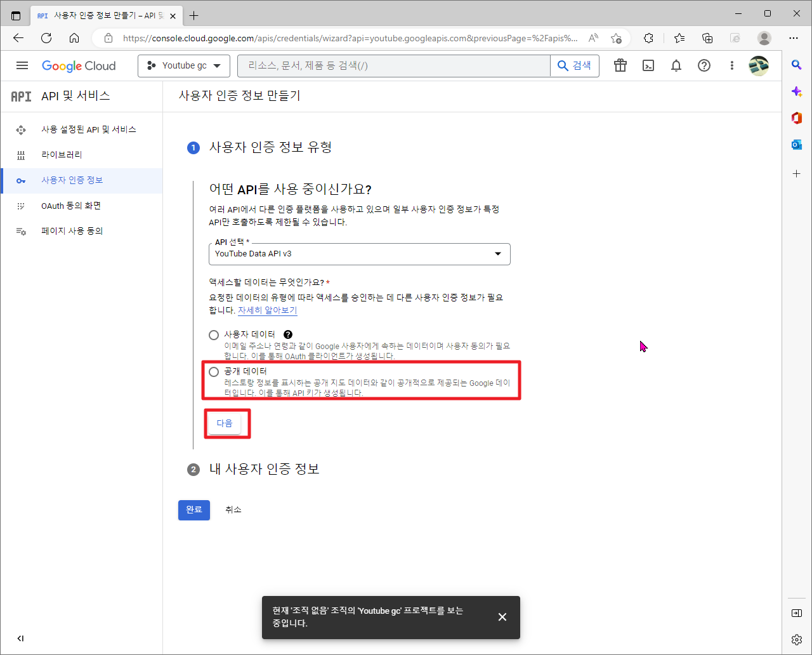The width and height of the screenshot is (812, 655).
Task: Open Microsoft 365 icon in Edge sidebar
Action: point(797,118)
